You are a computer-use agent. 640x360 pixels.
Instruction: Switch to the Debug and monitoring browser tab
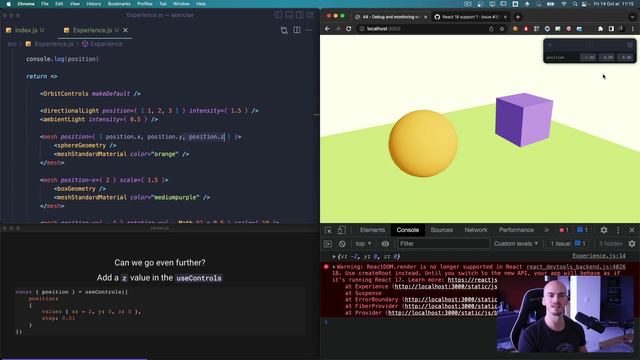[x=391, y=17]
